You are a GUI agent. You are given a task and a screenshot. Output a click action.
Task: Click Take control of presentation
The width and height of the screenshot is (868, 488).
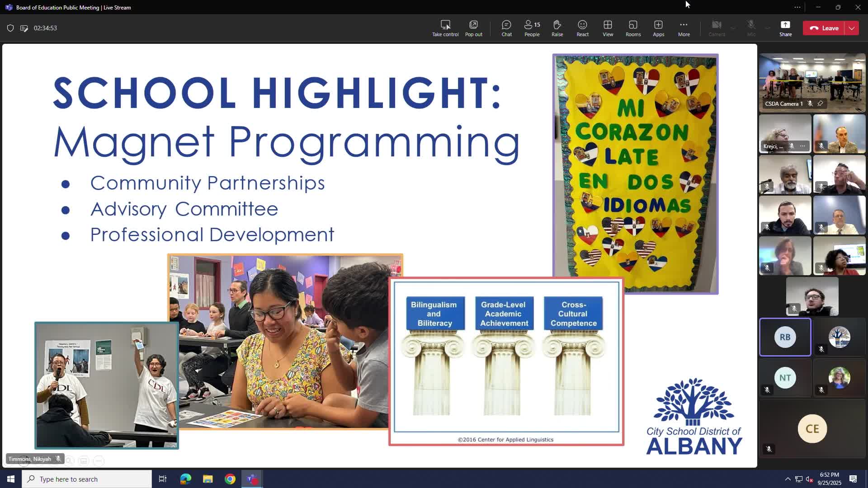[445, 28]
